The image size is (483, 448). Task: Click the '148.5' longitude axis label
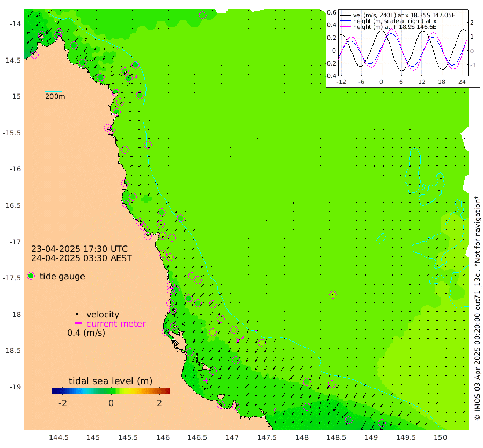point(336,437)
